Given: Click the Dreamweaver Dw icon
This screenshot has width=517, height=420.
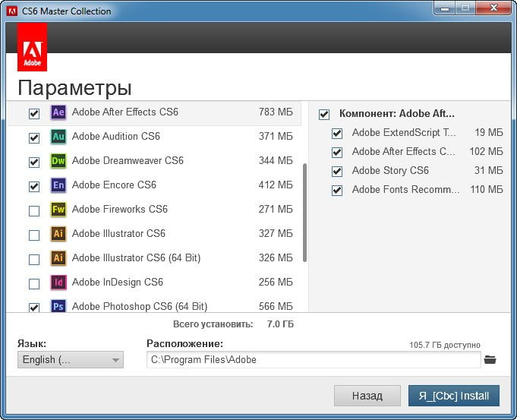Looking at the screenshot, I should (58, 161).
